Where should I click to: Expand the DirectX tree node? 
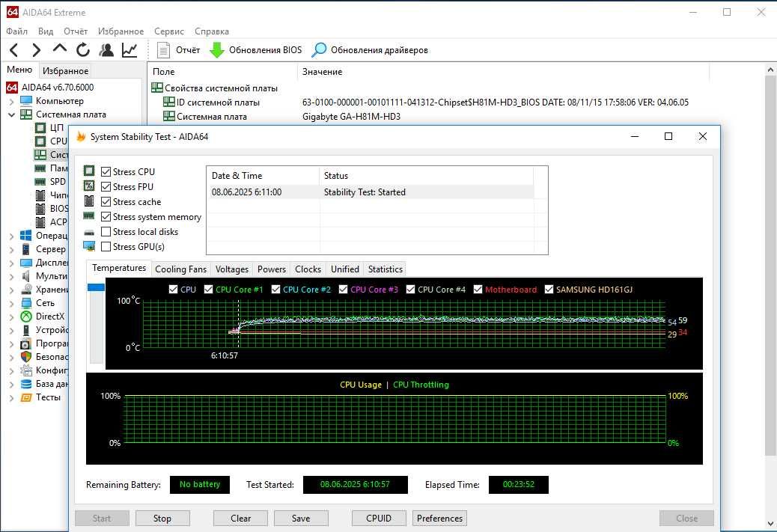click(x=11, y=317)
